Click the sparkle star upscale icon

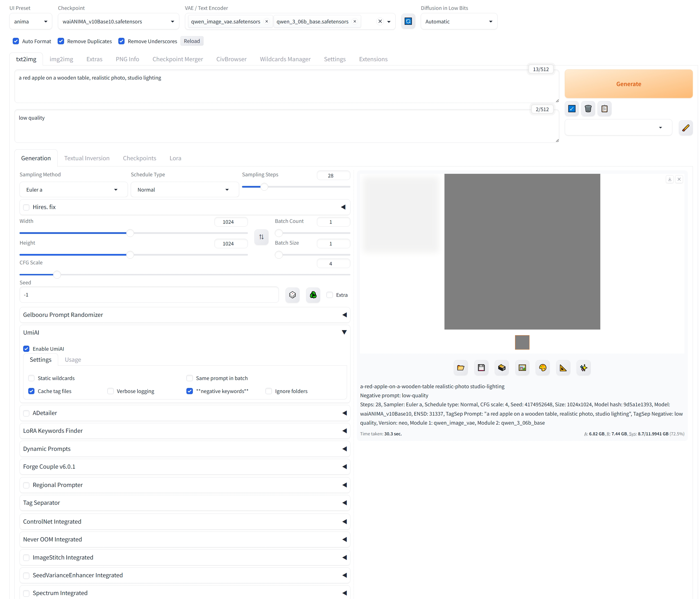[x=584, y=368]
